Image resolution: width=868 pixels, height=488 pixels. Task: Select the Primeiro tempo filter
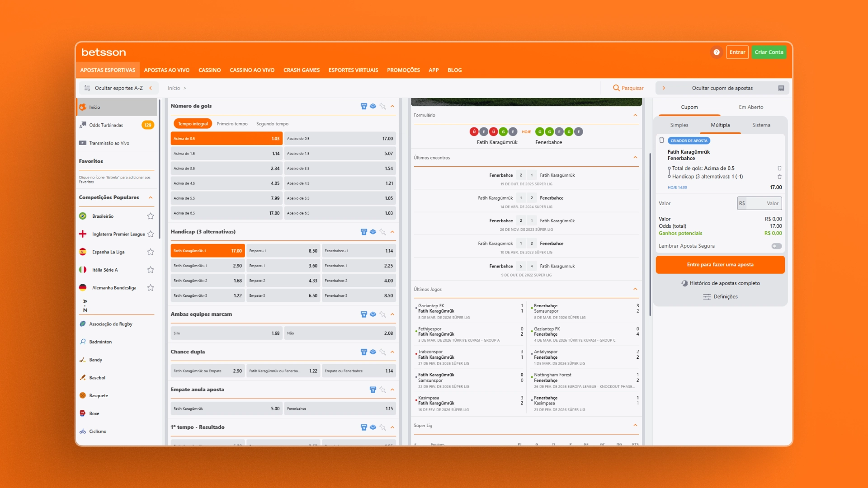[x=232, y=124]
